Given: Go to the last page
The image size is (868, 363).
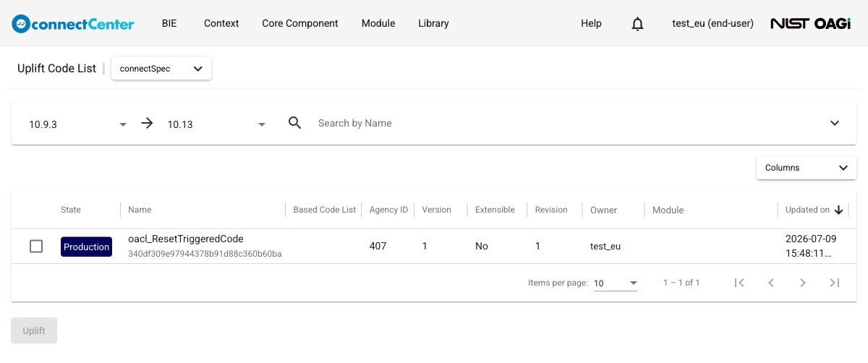Looking at the screenshot, I should [x=835, y=283].
